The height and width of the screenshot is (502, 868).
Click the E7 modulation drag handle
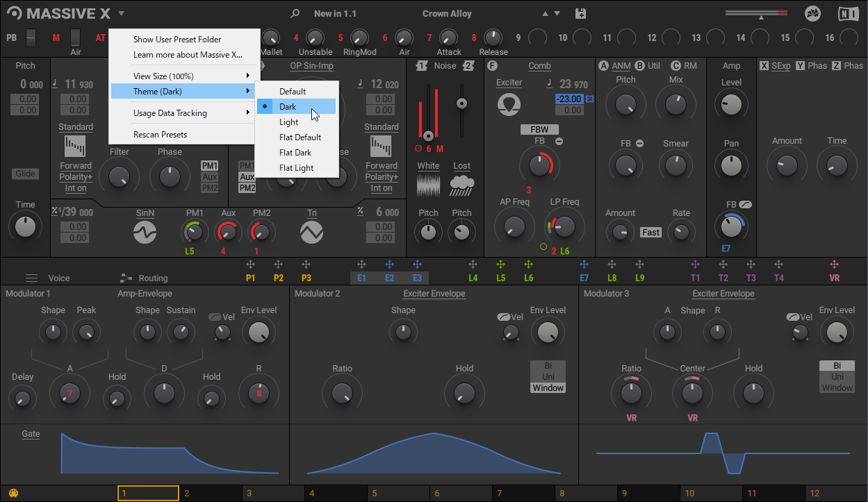coord(584,265)
